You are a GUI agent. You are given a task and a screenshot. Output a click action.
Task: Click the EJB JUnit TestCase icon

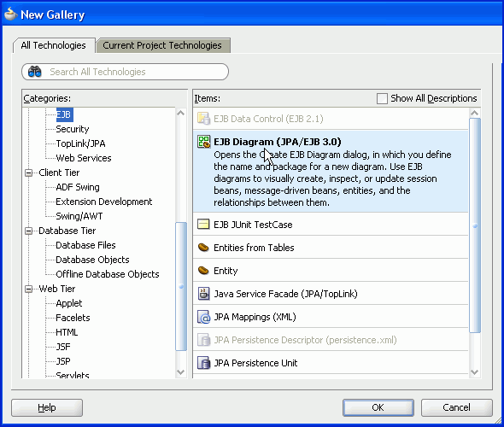pyautogui.click(x=203, y=225)
